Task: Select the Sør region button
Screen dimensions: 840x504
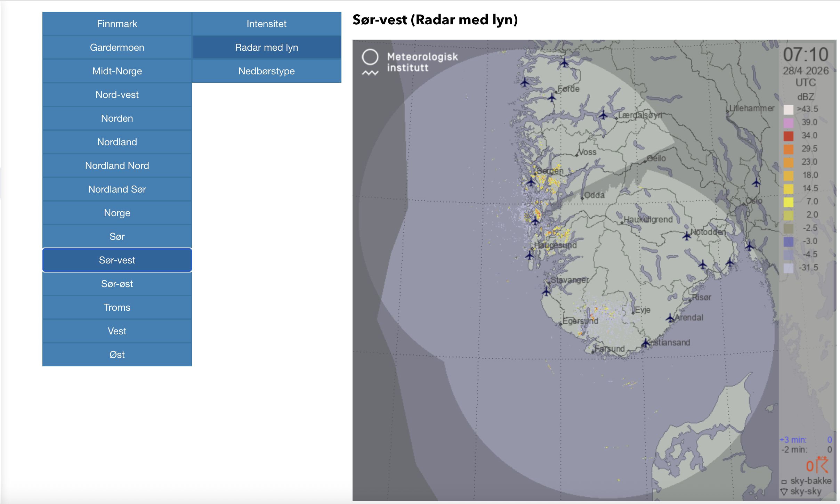Action: [117, 236]
